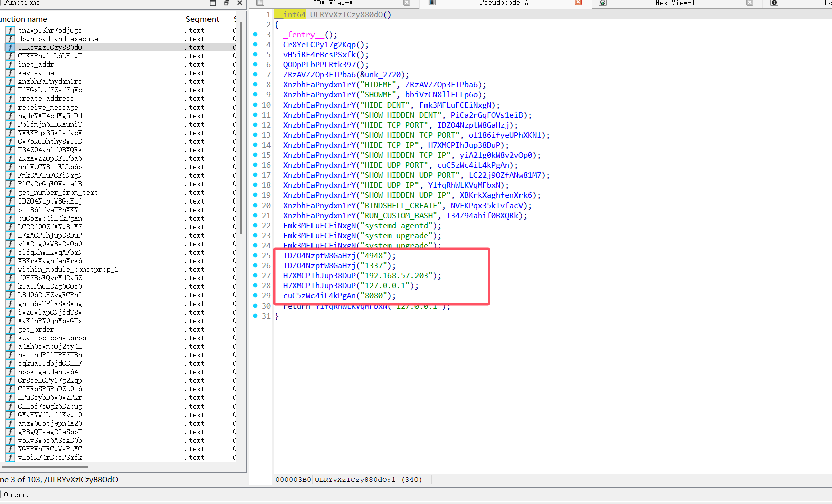This screenshot has height=504, width=832.
Task: Click the "192.168.57.203" string literal
Action: 396,275
